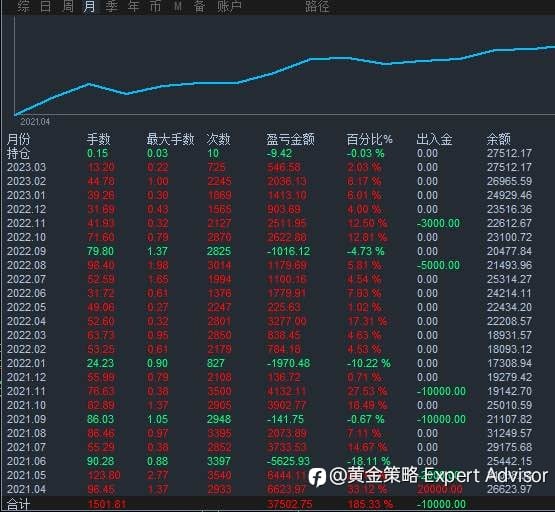Click the 37502.75 total profit value

[x=290, y=505]
